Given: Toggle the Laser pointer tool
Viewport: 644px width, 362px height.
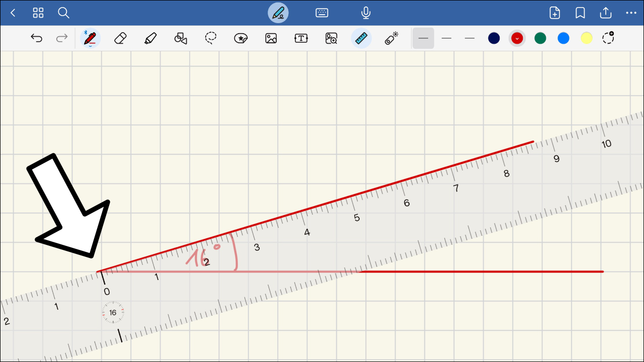Looking at the screenshot, I should [x=391, y=38].
